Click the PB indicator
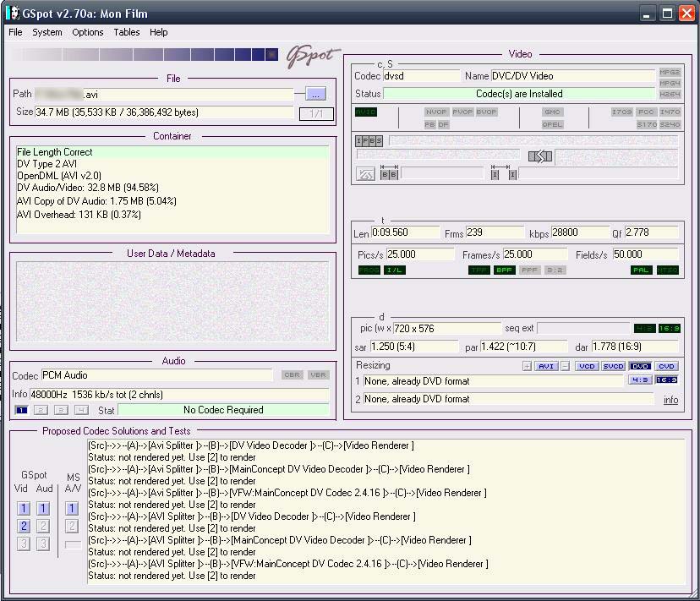 [429, 124]
